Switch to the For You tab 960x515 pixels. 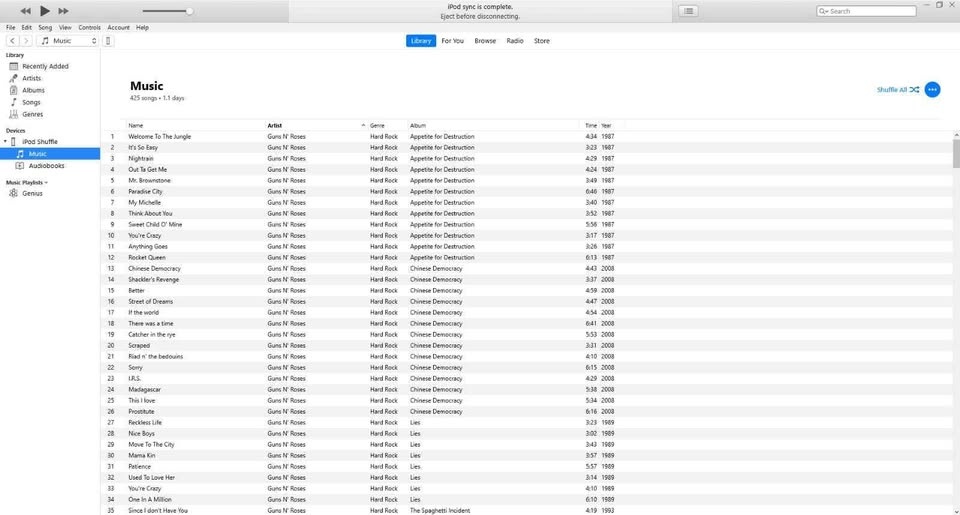coord(452,40)
